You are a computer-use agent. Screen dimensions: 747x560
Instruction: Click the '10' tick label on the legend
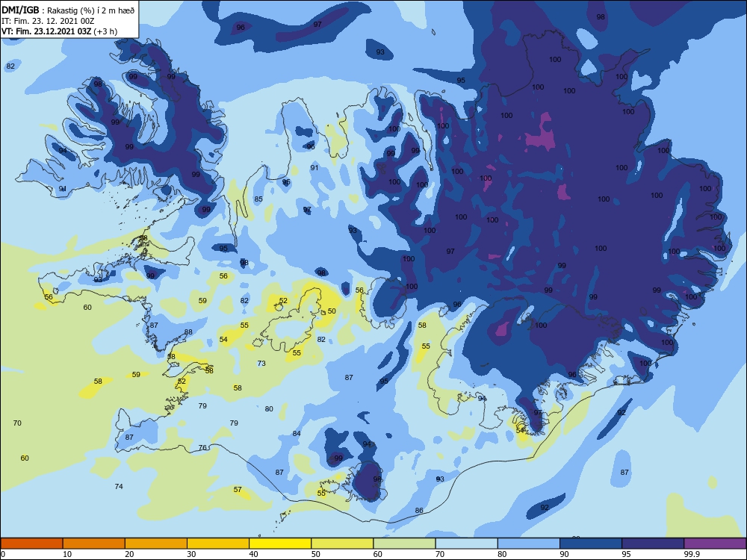67,554
